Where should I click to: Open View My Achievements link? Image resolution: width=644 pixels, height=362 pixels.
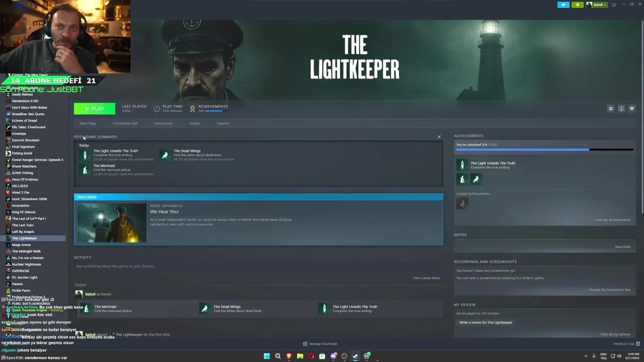(x=612, y=220)
